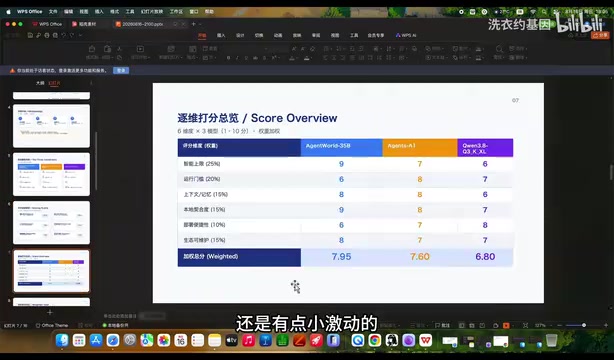The image size is (614, 360).
Task: Click the orange 分享 share button
Action: 600,35
